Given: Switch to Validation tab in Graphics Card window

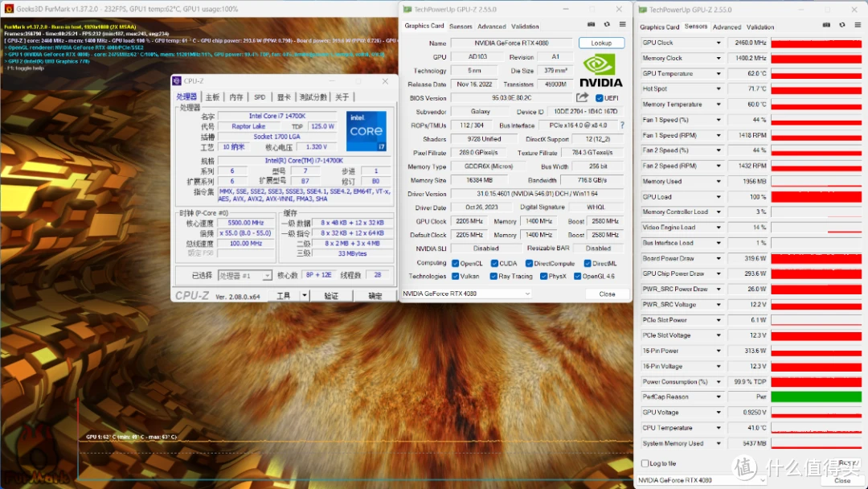Looking at the screenshot, I should pyautogui.click(x=525, y=26).
